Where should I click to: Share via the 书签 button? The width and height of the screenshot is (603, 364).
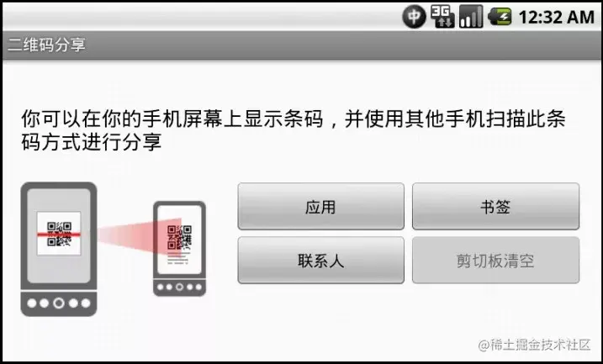(x=495, y=207)
